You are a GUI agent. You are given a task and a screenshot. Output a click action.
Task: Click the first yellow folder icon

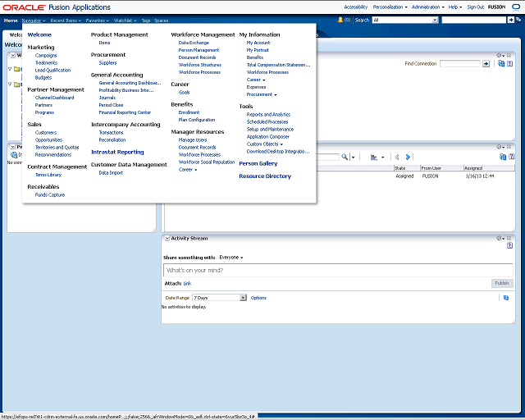point(17,69)
